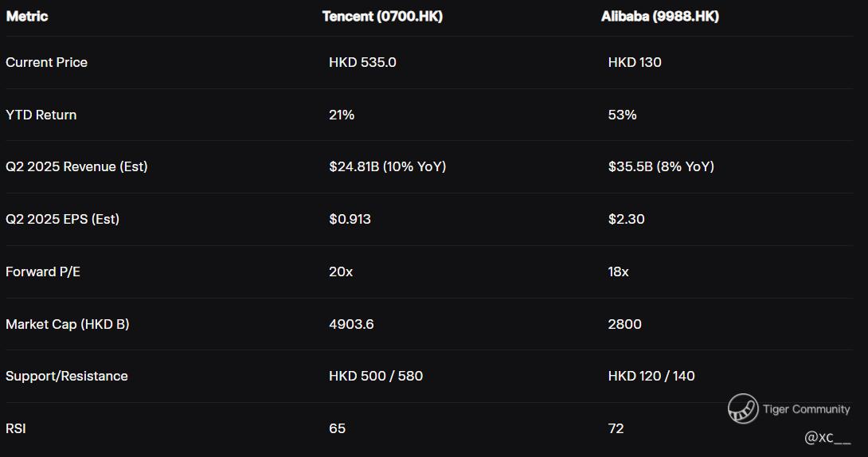This screenshot has height=457, width=868.
Task: Select Alibaba's HKD 120 / 140 cell
Action: [x=651, y=376]
